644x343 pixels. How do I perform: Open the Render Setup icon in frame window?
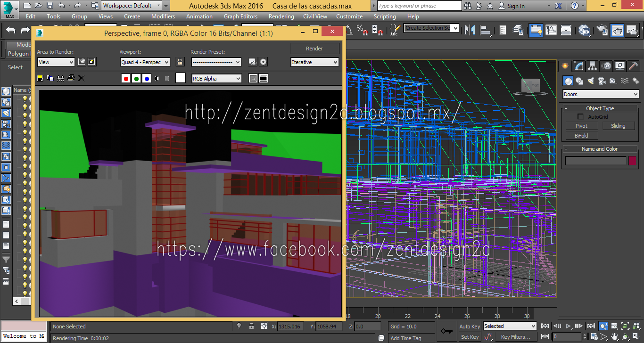(x=253, y=62)
